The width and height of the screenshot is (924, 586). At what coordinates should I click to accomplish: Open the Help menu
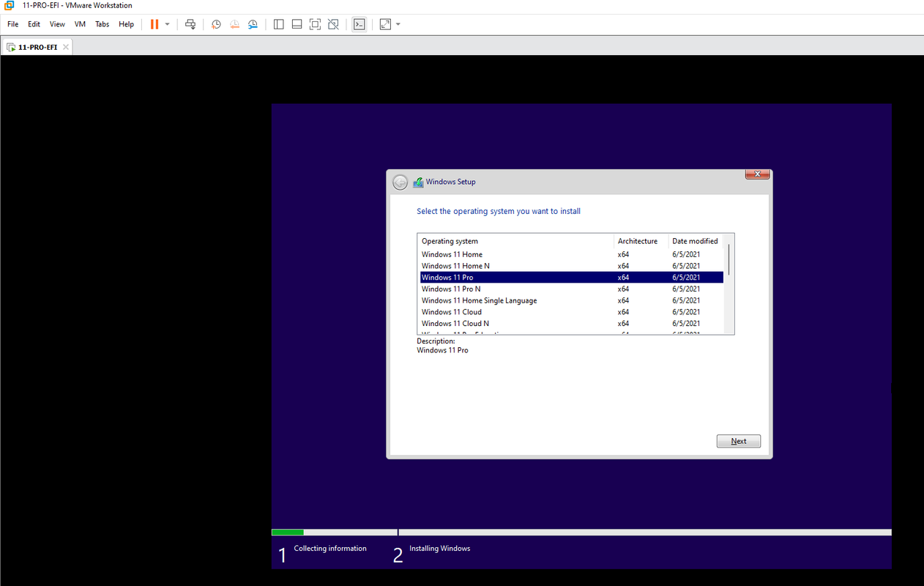[127, 24]
